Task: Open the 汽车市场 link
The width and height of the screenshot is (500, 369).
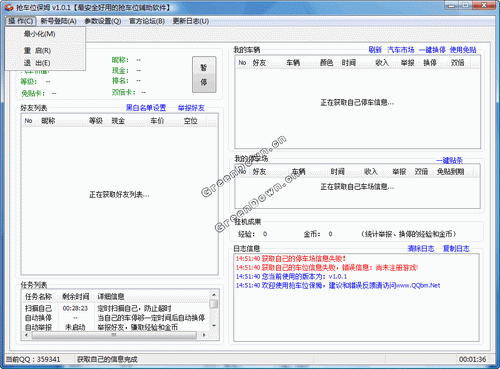Action: tap(401, 50)
